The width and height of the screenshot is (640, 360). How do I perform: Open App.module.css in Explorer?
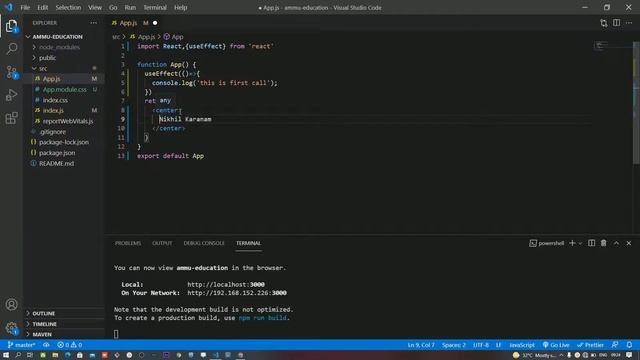pyautogui.click(x=64, y=89)
